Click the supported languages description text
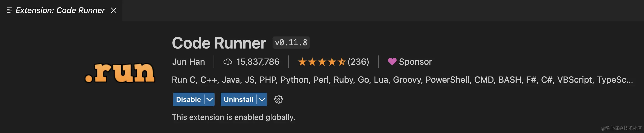644x133 pixels. coord(402,80)
